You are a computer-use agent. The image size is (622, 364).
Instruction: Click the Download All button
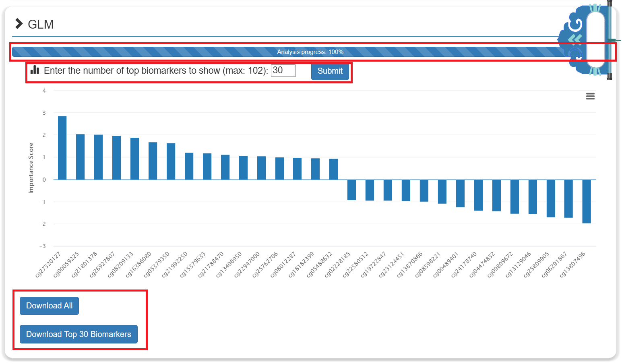(49, 306)
